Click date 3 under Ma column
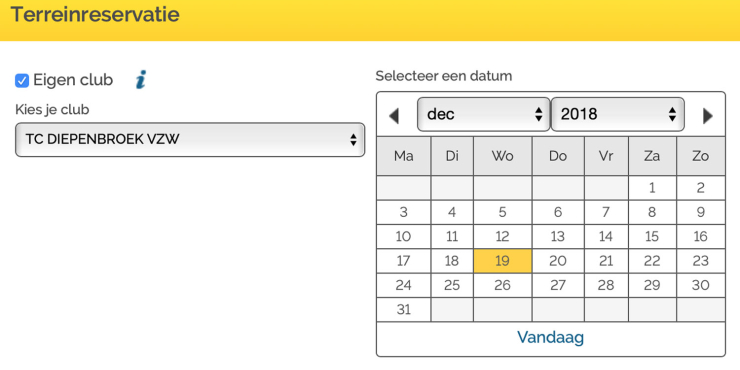Image resolution: width=740 pixels, height=370 pixels. click(x=404, y=212)
